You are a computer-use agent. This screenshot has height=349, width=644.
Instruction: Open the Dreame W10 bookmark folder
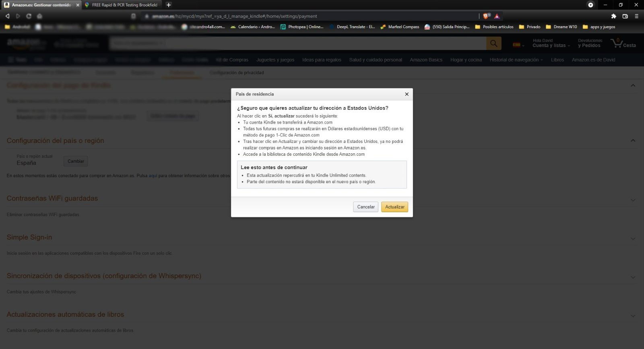coord(561,27)
